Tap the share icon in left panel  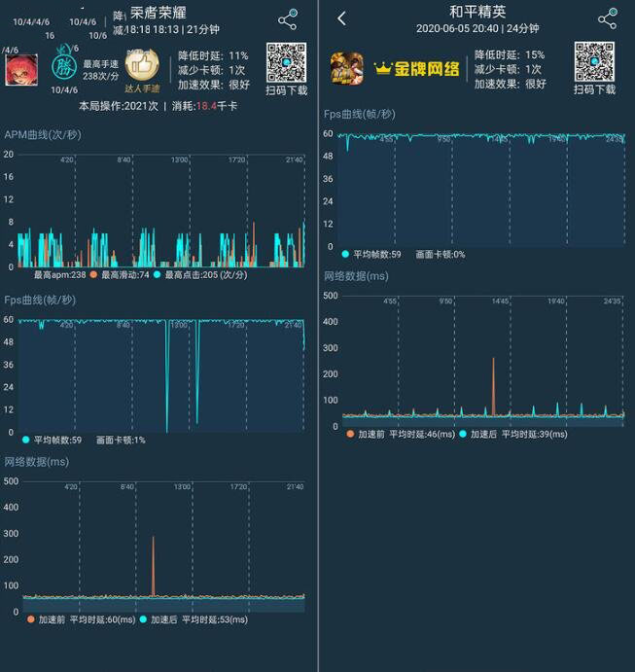(287, 20)
